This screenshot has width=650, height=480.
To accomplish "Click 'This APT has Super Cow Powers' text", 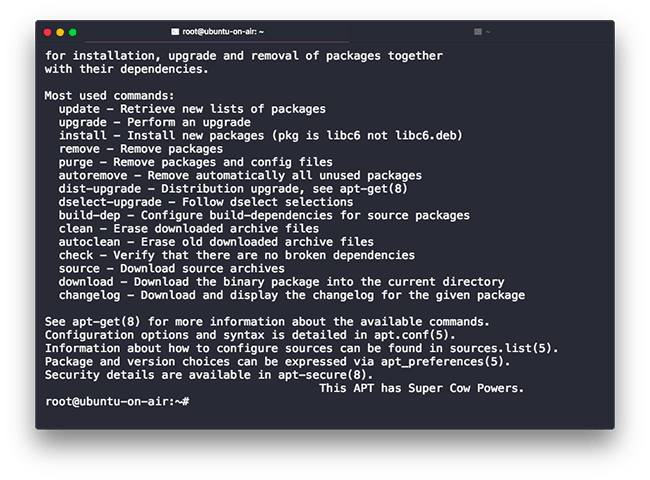I will 422,388.
